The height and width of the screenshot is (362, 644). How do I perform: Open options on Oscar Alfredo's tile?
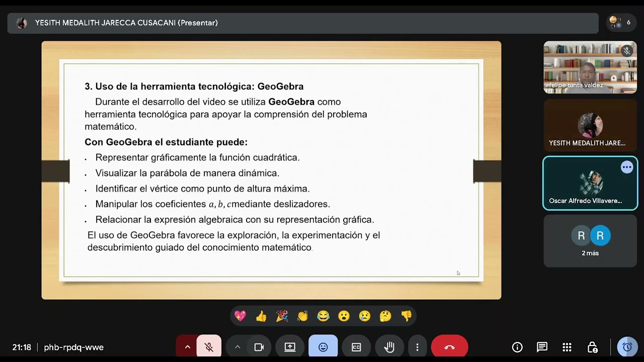click(x=627, y=167)
